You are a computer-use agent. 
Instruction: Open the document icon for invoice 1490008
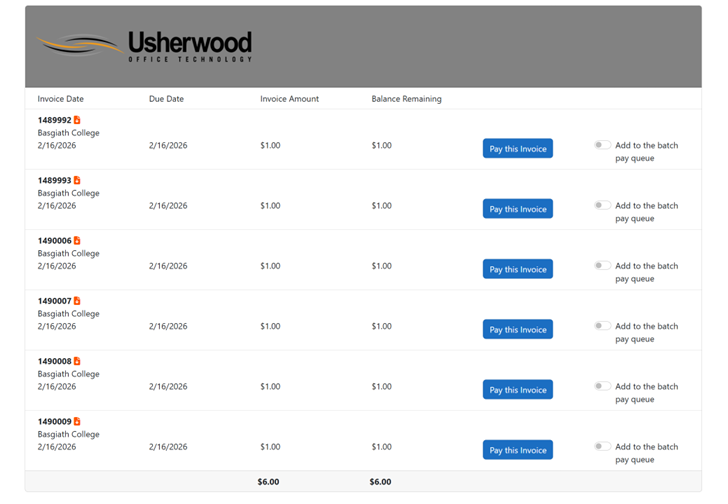pos(77,361)
